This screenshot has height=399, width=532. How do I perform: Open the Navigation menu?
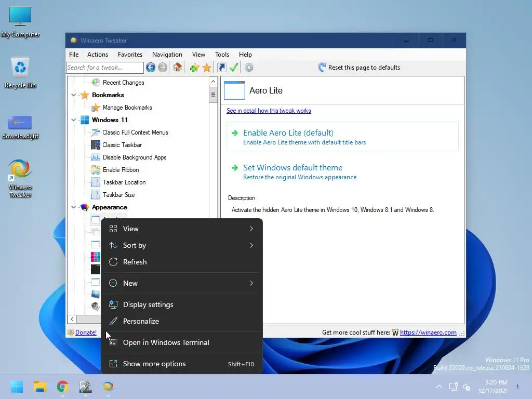[167, 54]
